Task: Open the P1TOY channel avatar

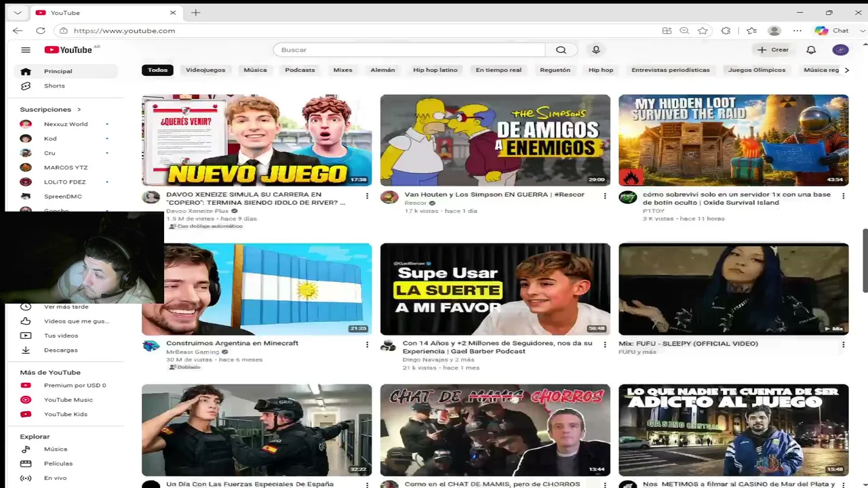Action: (628, 197)
